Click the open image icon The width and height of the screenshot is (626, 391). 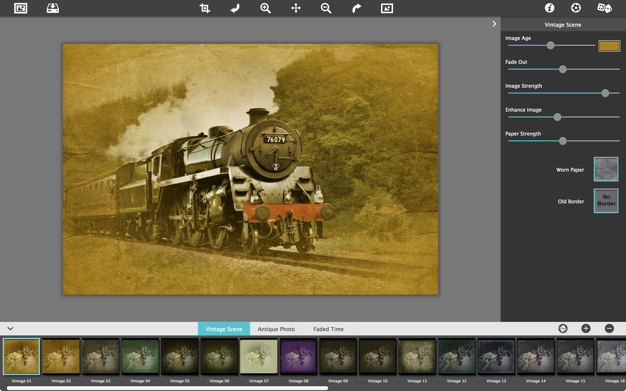coord(20,8)
